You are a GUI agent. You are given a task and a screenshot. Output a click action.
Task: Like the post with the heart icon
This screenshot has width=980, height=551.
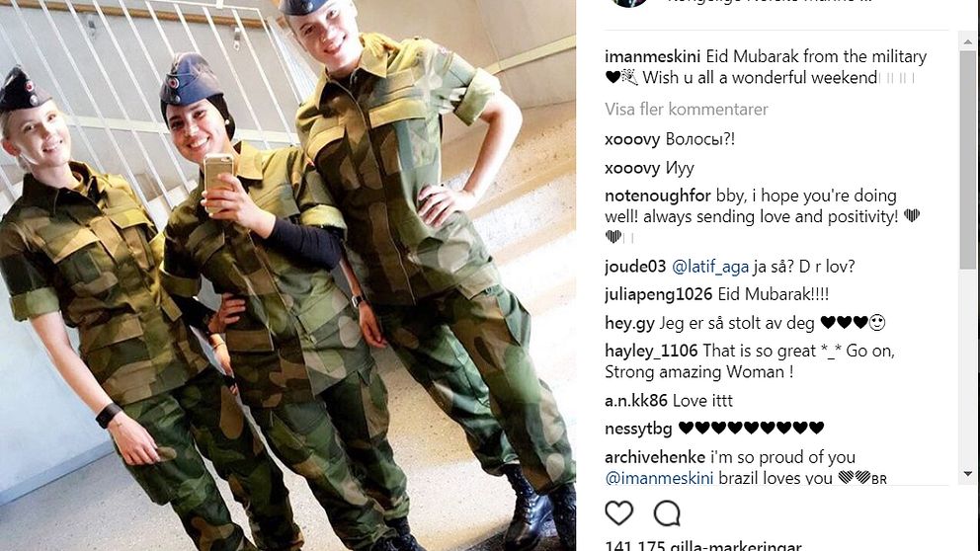tap(618, 512)
